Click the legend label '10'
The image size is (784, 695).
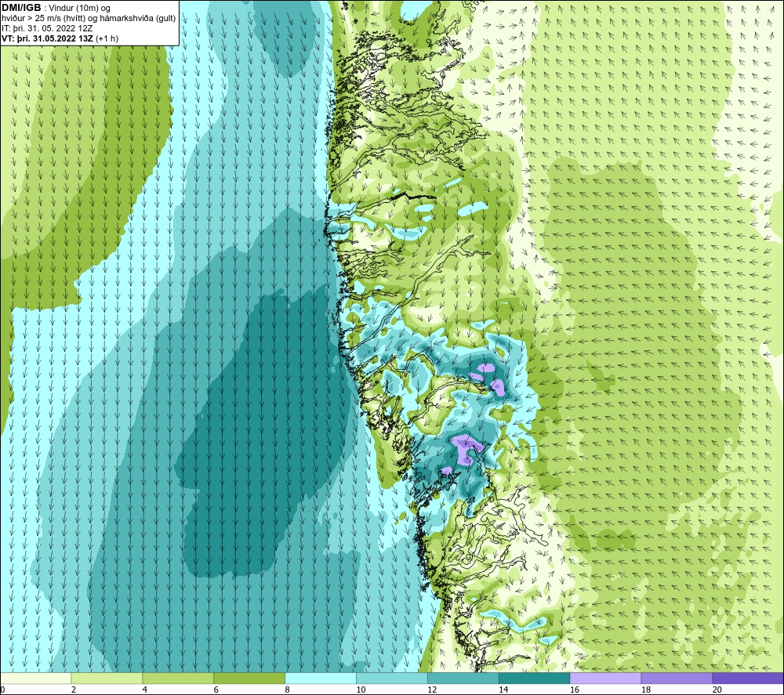click(361, 690)
